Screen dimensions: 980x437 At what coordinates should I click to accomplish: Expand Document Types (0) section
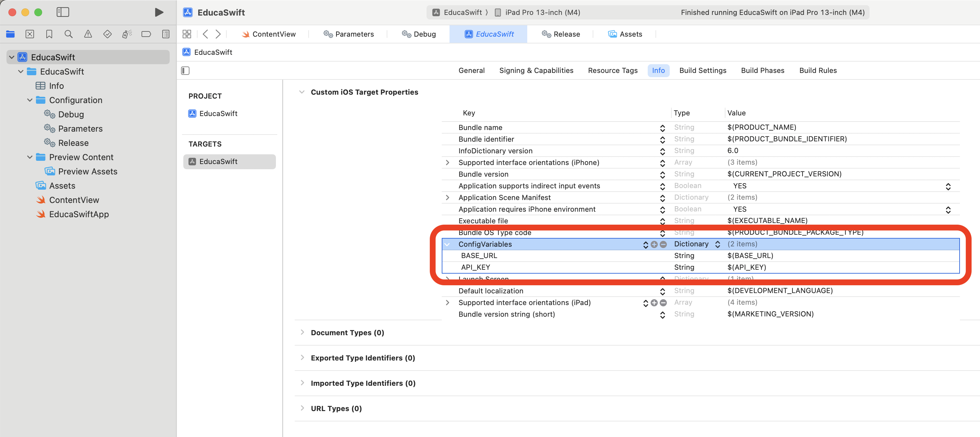[302, 332]
